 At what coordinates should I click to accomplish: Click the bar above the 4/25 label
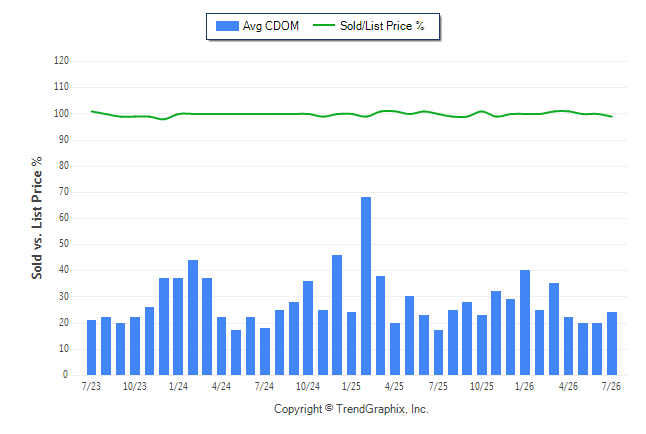tap(395, 349)
